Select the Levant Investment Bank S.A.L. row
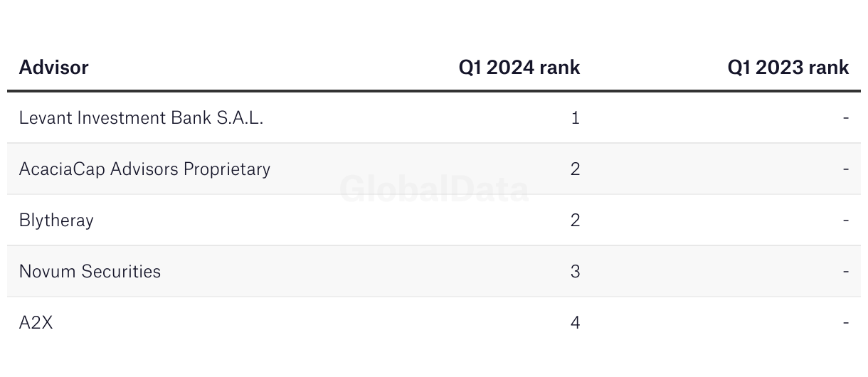 click(434, 117)
